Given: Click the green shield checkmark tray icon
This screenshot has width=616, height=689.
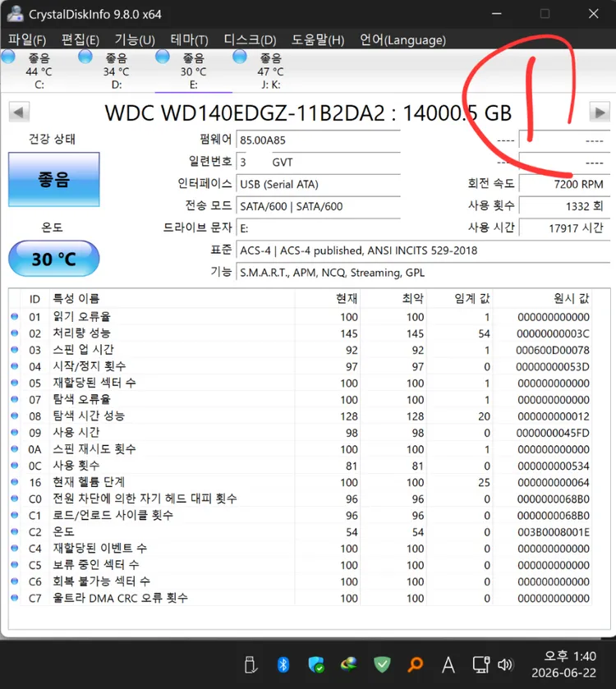Looking at the screenshot, I should point(382,664).
